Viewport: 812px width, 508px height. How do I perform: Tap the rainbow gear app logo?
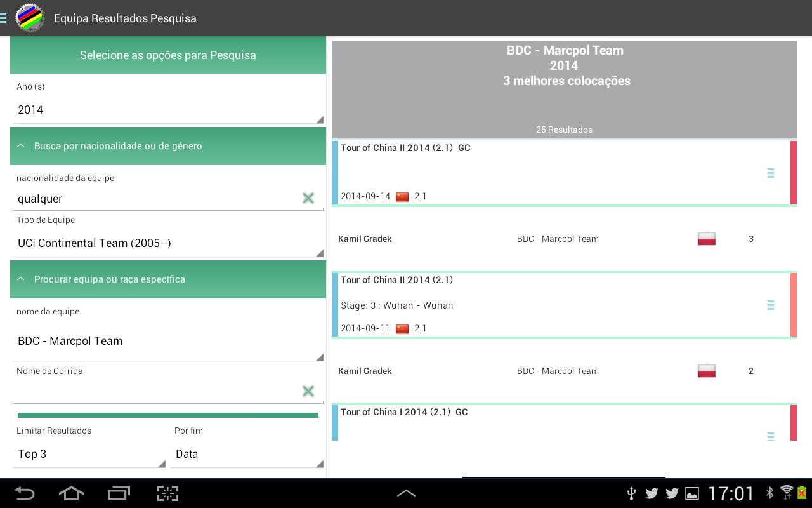coord(30,18)
